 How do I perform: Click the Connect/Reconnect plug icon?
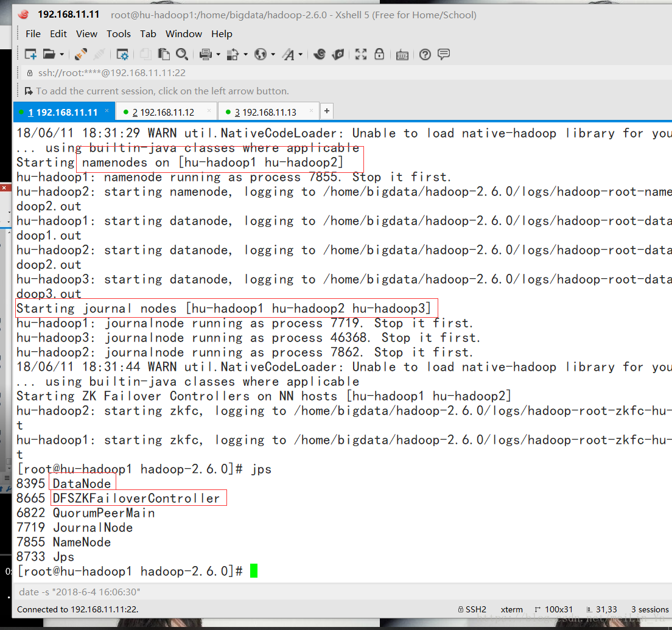tap(80, 54)
